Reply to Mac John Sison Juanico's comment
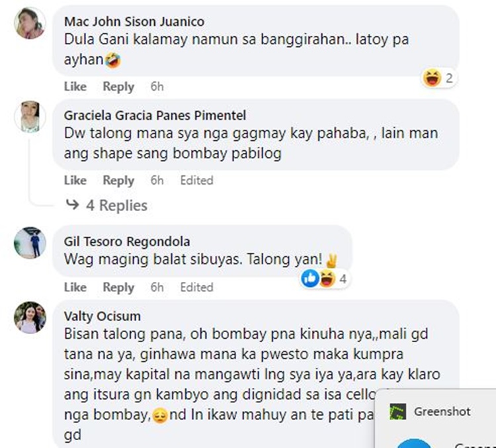This screenshot has width=496, height=448. (x=118, y=87)
